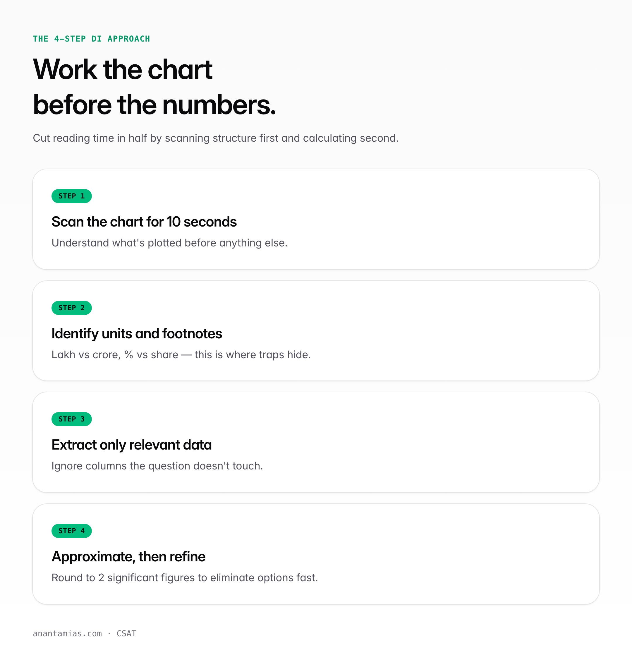Viewport: 632px width, 672px height.
Task: Select the STEP 4 badge
Action: [x=72, y=531]
